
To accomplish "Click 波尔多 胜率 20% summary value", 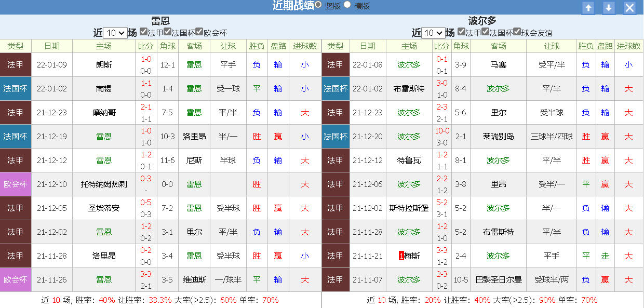I will pos(433,300).
